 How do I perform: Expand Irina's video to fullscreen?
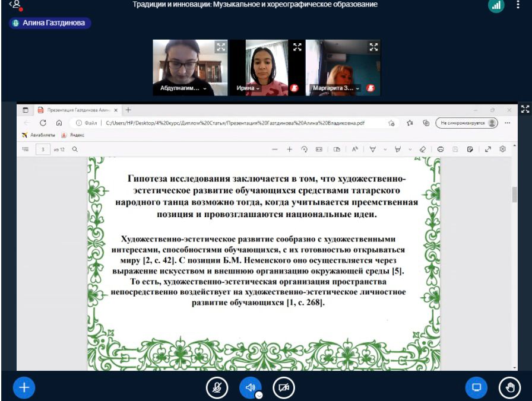[x=297, y=47]
